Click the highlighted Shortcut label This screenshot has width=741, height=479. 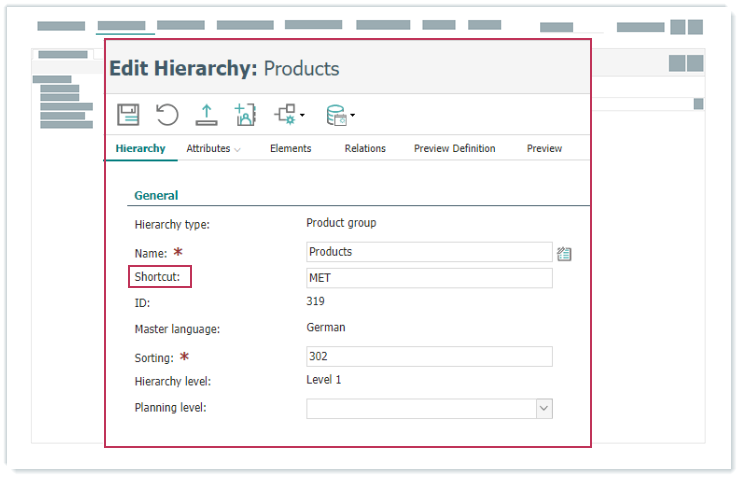pyautogui.click(x=158, y=277)
